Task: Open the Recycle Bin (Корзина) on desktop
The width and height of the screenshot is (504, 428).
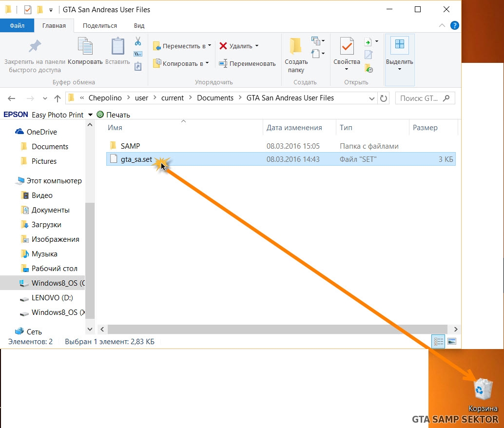Action: [483, 395]
